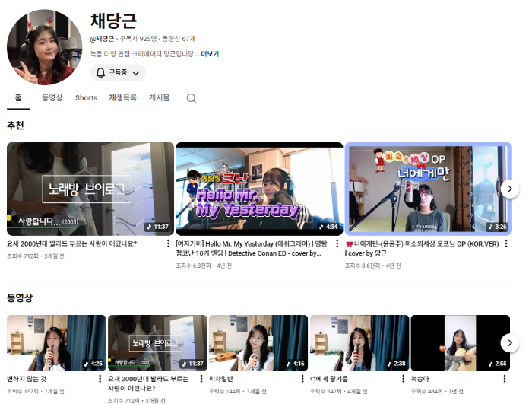Open the 게시물 tab
This screenshot has height=404, width=532.
point(159,98)
